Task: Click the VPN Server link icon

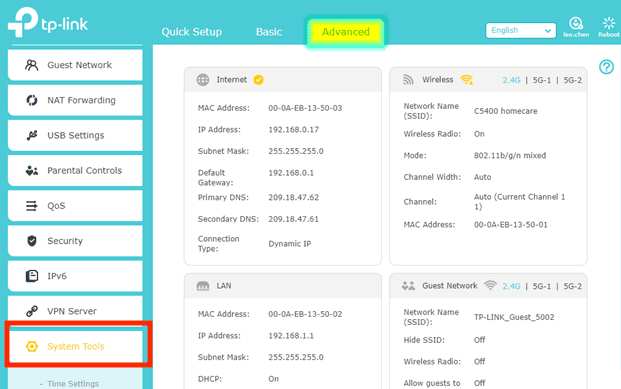Action: tap(32, 311)
